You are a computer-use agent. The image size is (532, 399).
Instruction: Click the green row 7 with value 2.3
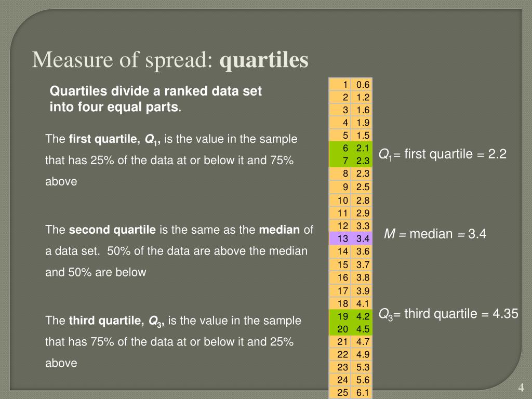coord(351,161)
